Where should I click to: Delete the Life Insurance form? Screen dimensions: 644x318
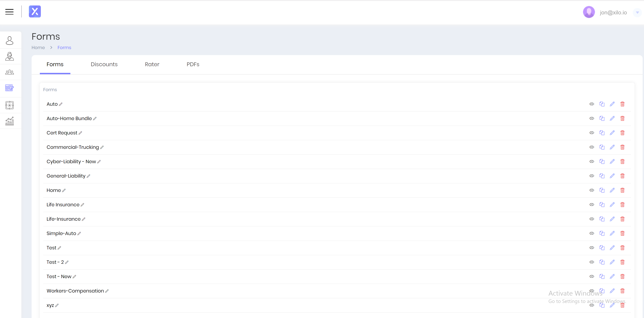click(622, 205)
